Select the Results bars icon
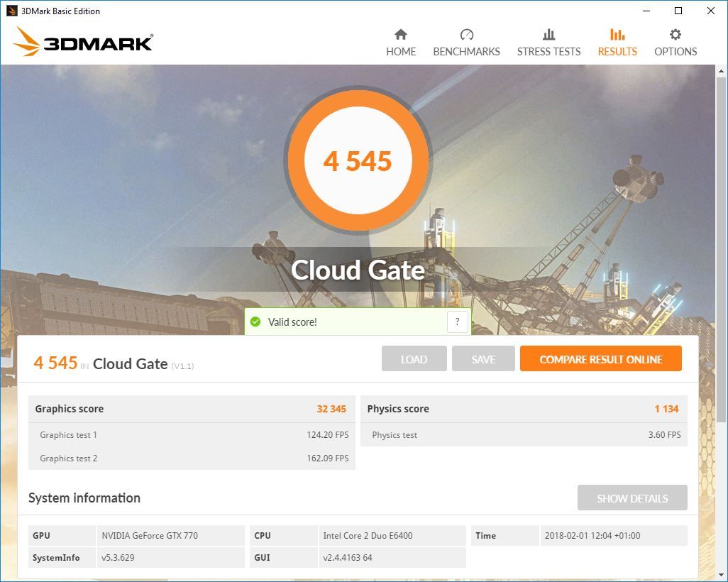 [x=617, y=34]
